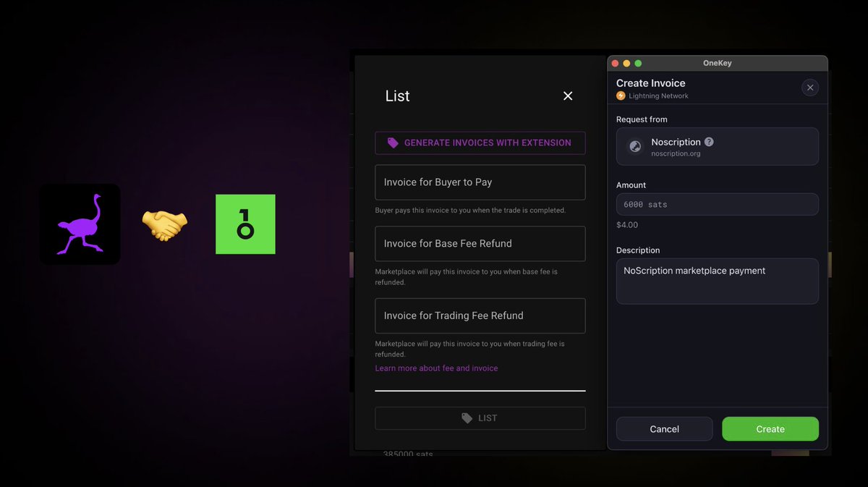Image resolution: width=868 pixels, height=487 pixels.
Task: Click the Lightning Network bolt icon
Action: point(622,96)
